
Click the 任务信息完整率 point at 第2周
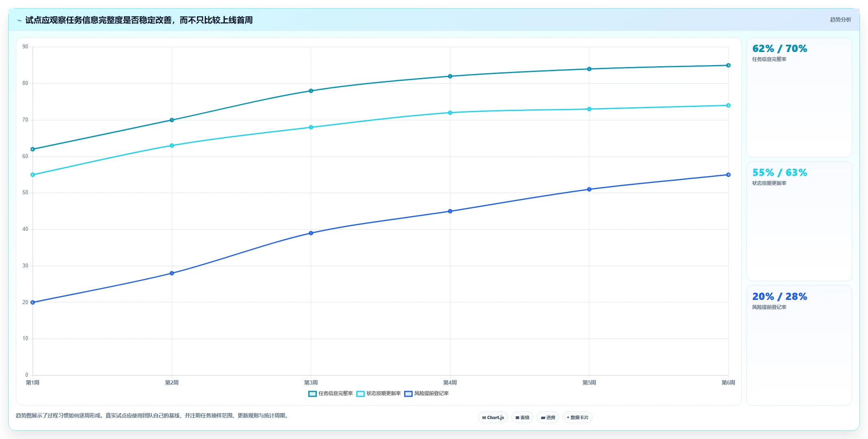pos(172,120)
